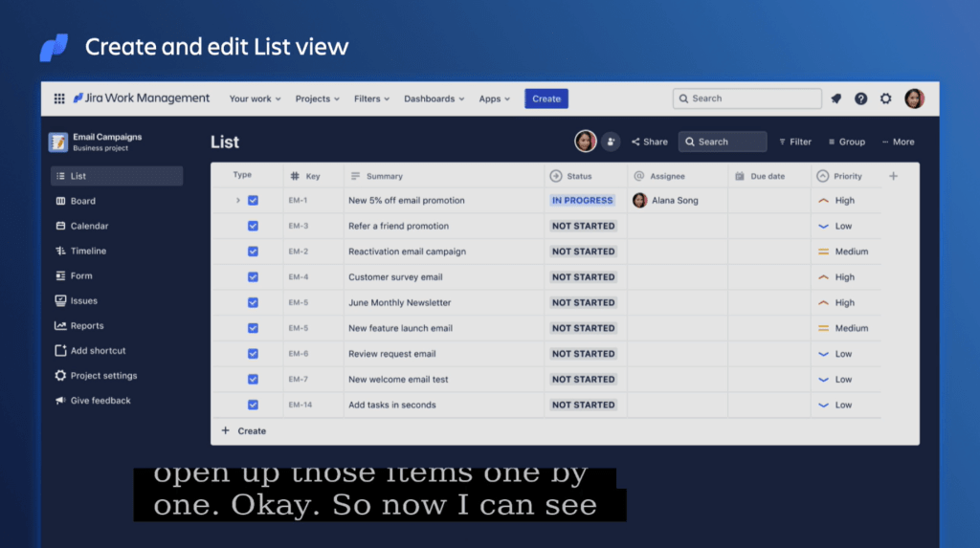Switch to the Board view
Screen dimensions: 980x548
[82, 201]
